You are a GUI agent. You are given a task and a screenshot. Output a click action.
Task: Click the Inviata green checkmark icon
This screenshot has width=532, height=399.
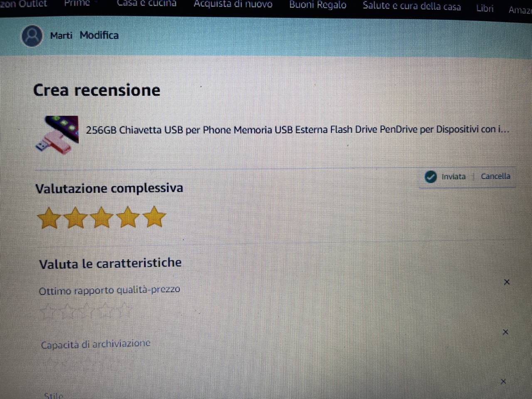pyautogui.click(x=431, y=177)
